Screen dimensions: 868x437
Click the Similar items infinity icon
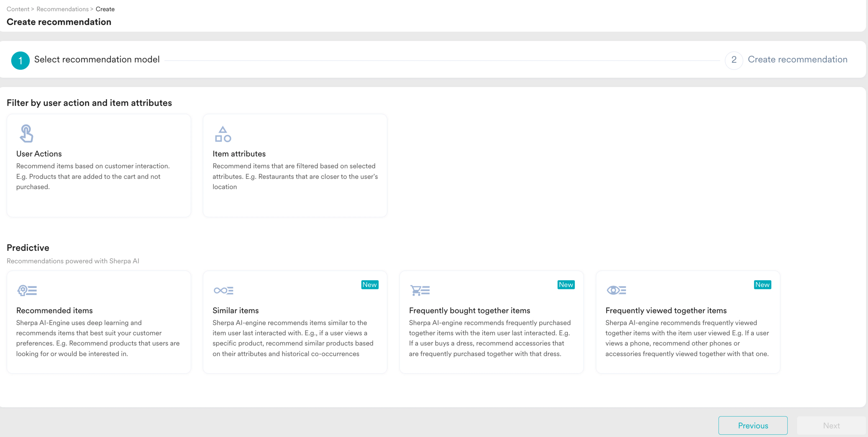[223, 290]
